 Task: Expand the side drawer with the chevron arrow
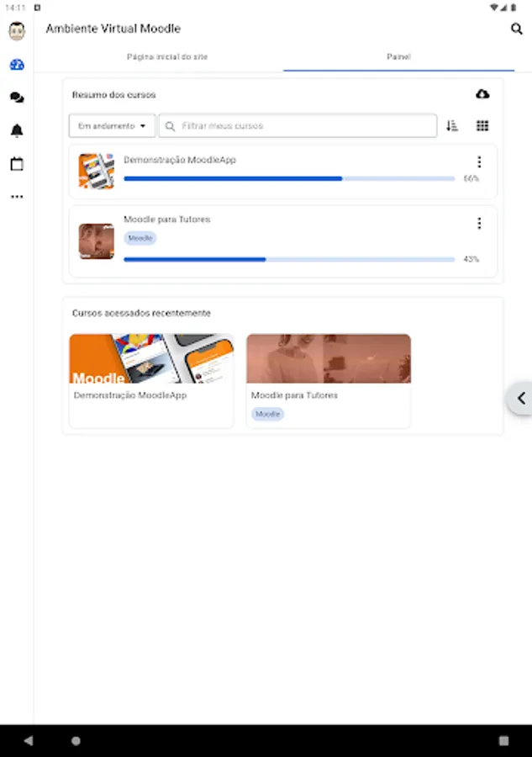[x=520, y=399]
